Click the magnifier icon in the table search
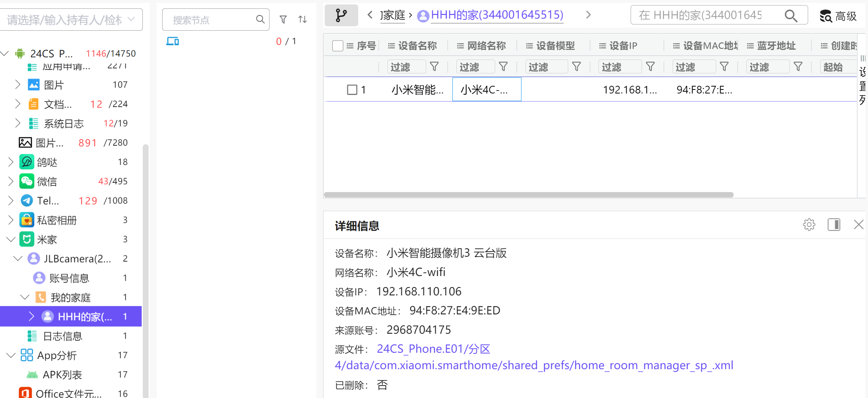The height and width of the screenshot is (398, 868). 791,16
